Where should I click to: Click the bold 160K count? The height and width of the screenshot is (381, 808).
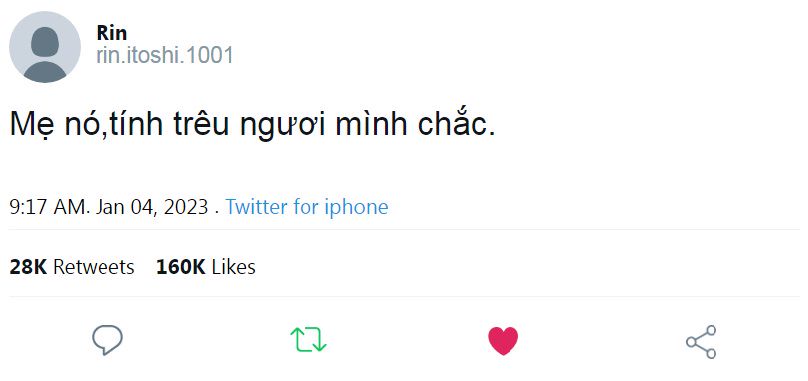(x=181, y=267)
